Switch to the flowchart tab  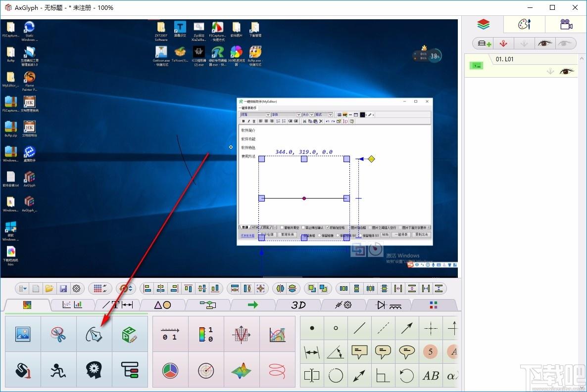(x=208, y=305)
